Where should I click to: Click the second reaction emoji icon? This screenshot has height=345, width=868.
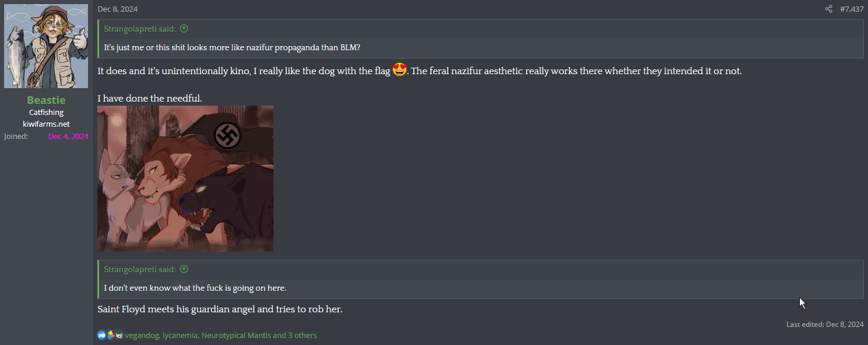tap(111, 335)
